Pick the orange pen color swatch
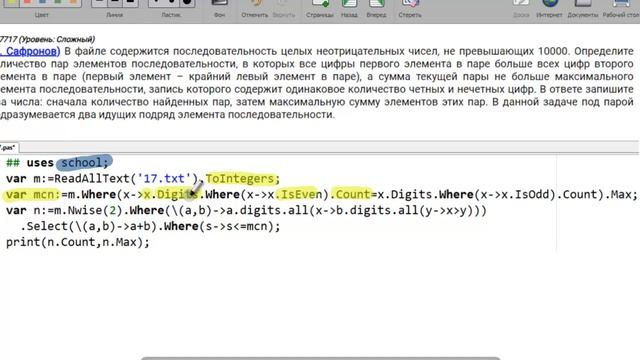This screenshot has height=360, width=640. (73, 2)
